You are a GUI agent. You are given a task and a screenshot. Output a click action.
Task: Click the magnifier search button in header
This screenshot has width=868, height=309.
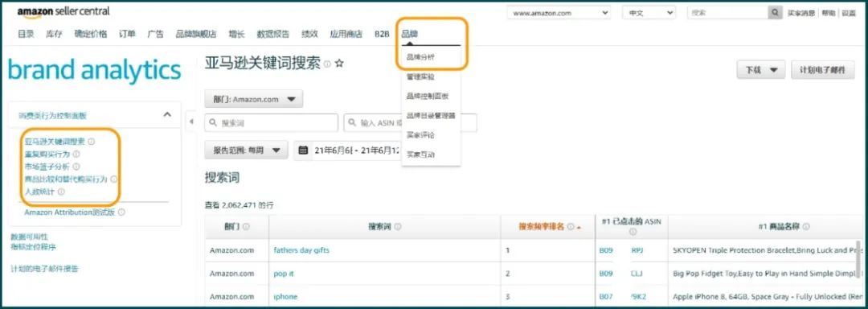[x=776, y=13]
